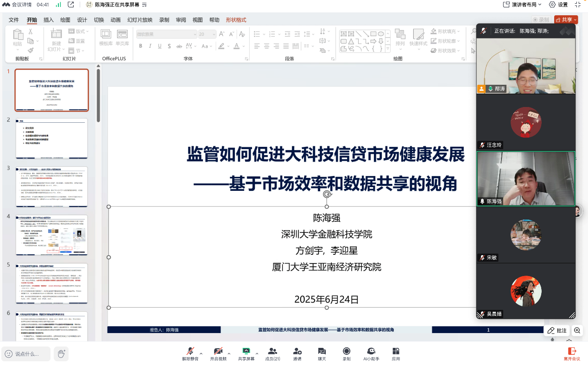Toggle the 批注 annotation button
This screenshot has width=588, height=365.
[557, 330]
